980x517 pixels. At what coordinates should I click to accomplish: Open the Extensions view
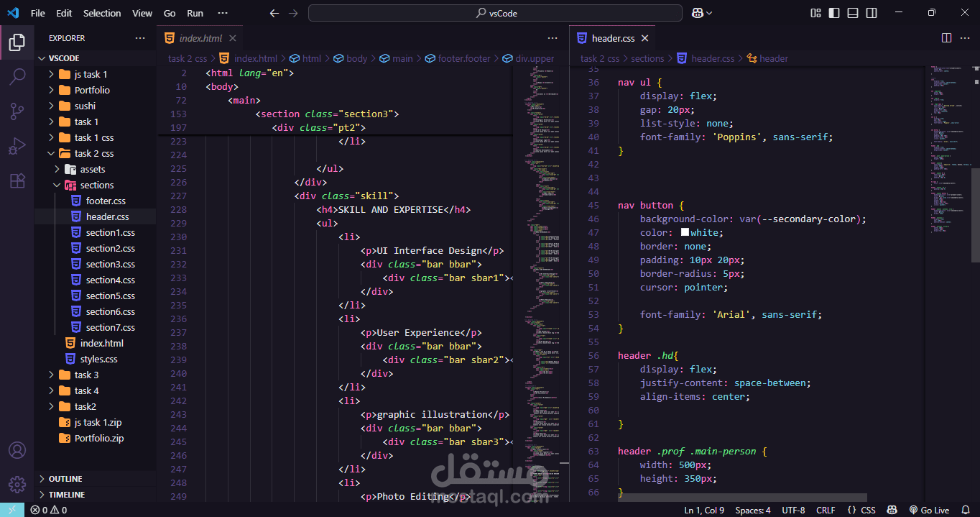pyautogui.click(x=17, y=180)
